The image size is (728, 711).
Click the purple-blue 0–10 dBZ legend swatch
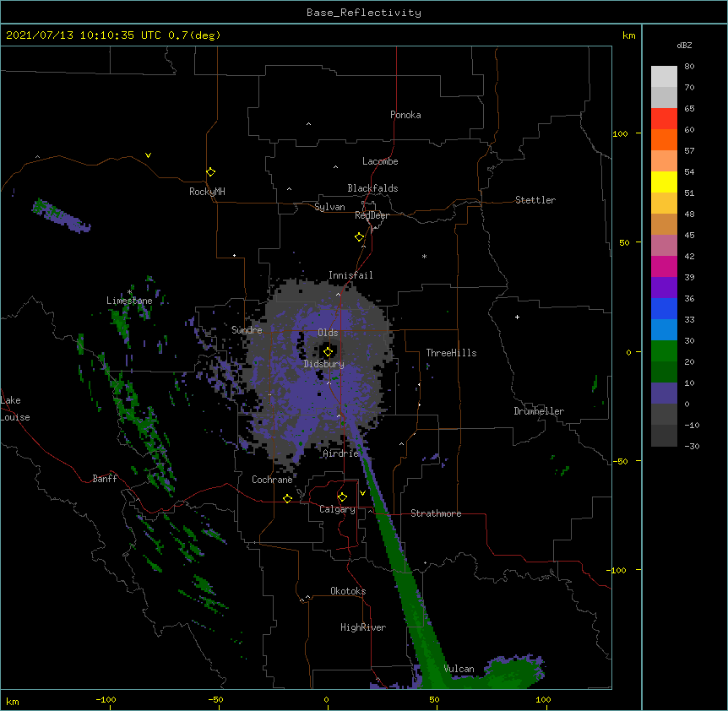point(664,393)
